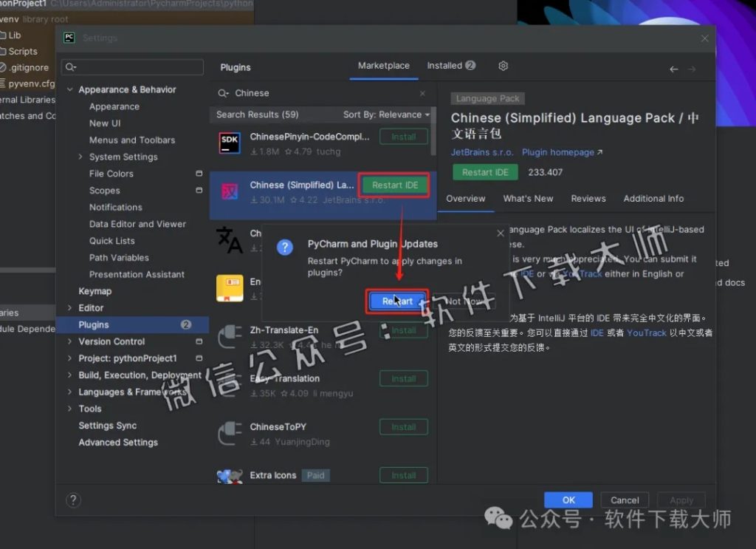
Task: Open the Plugin homepage link
Action: coord(559,152)
